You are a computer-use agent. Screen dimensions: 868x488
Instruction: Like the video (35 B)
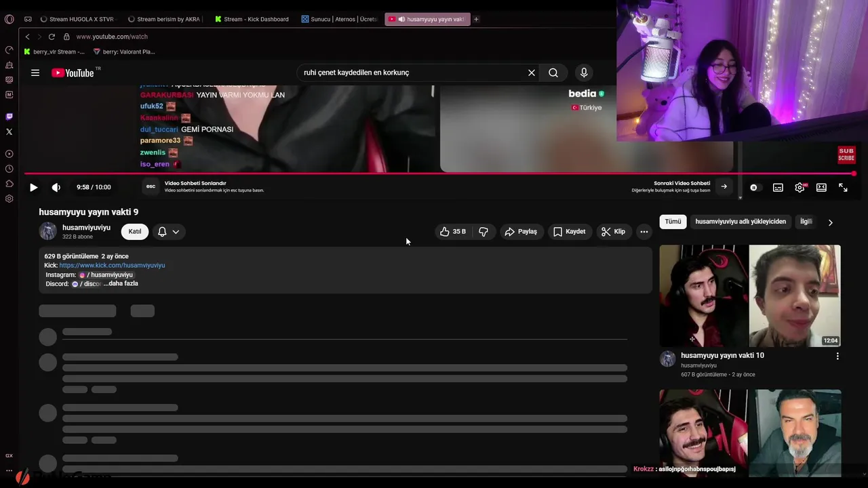pos(452,232)
